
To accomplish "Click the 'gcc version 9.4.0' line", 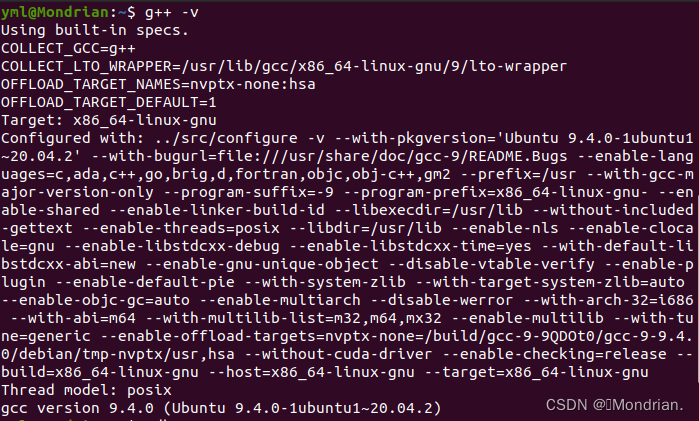I will tap(221, 408).
